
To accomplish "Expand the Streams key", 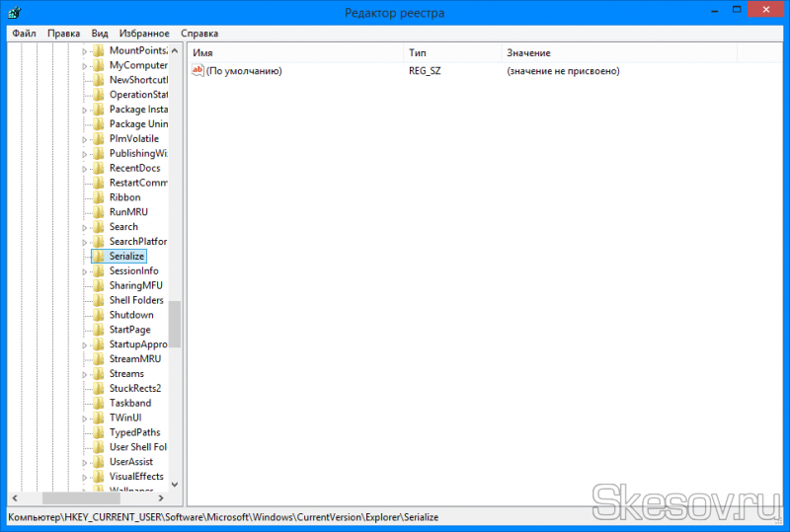I will (x=85, y=374).
